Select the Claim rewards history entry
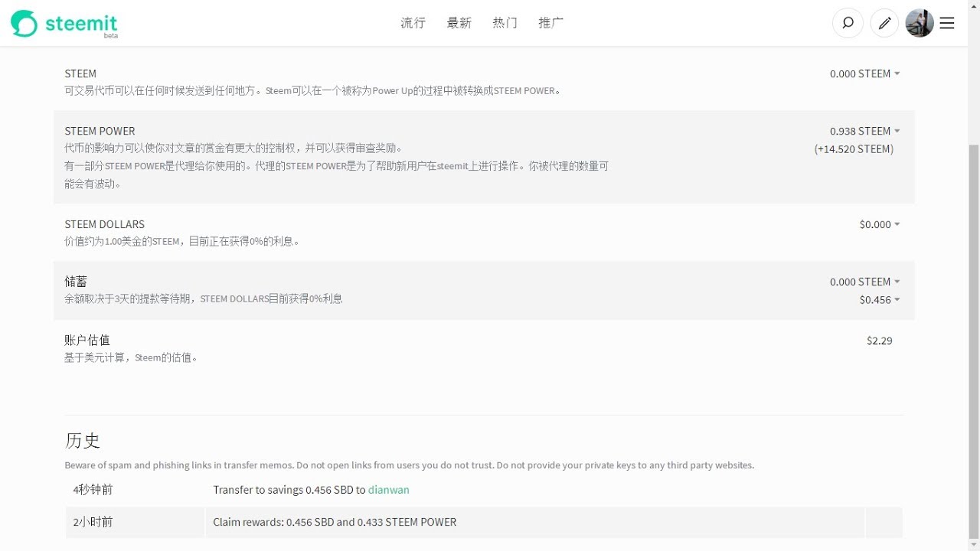Viewport: 980px width, 551px height. [335, 522]
